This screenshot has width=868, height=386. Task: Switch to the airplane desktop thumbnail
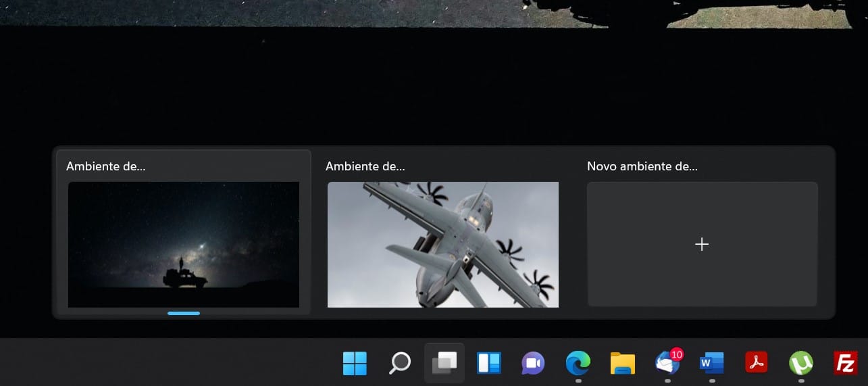click(x=442, y=244)
